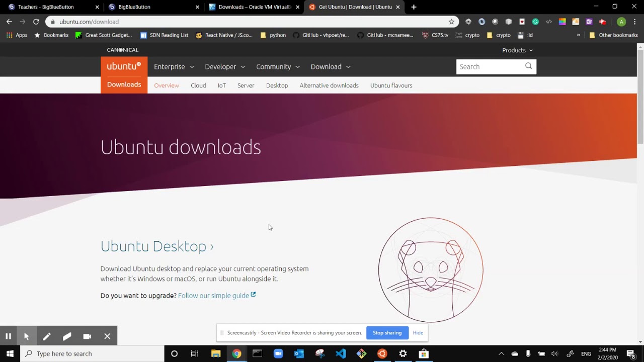Select the Screencastify eraser tool
The image size is (644, 362).
[67, 336]
